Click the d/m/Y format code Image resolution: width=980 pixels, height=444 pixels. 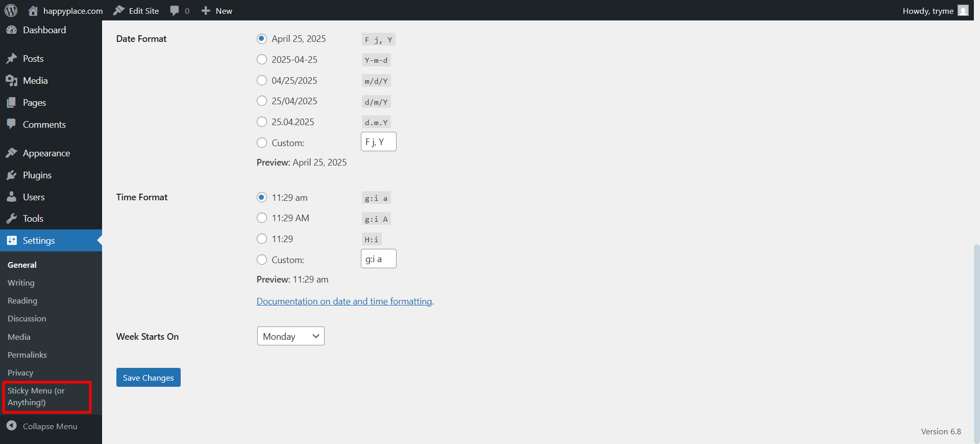pyautogui.click(x=376, y=102)
